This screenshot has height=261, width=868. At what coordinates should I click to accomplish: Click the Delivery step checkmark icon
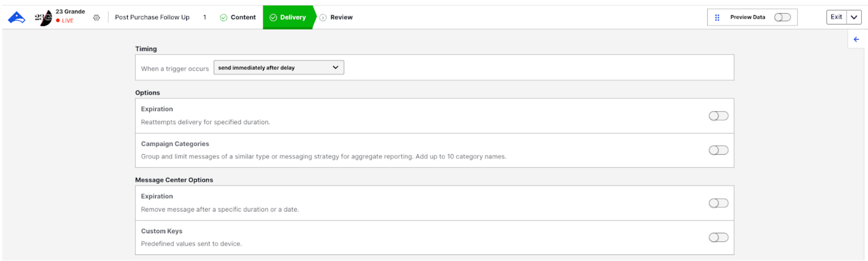(273, 18)
